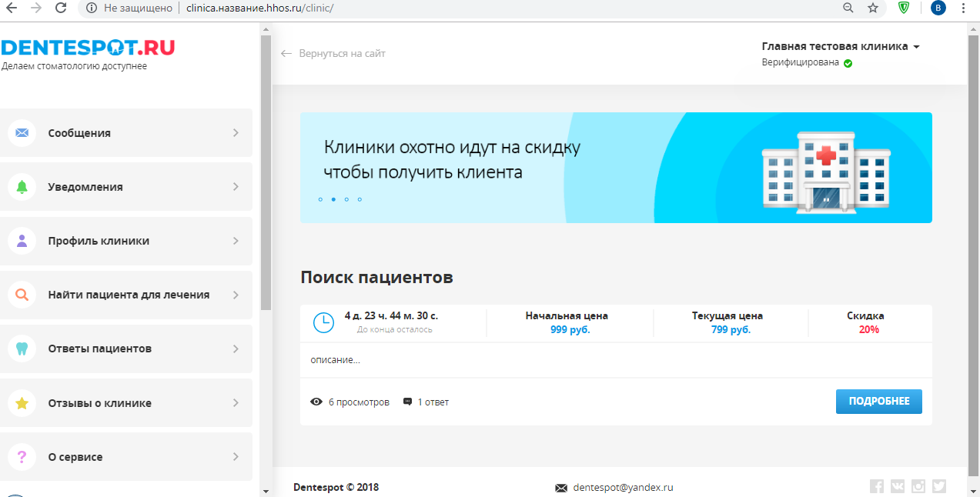The image size is (980, 497).
Task: Click the orange search icon in sidebar
Action: [22, 295]
